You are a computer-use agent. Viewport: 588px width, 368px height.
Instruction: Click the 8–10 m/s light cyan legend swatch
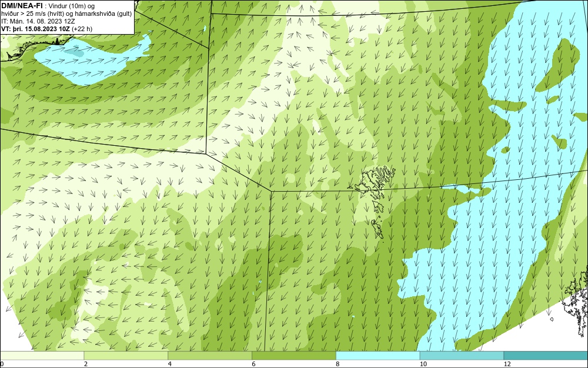(378, 356)
